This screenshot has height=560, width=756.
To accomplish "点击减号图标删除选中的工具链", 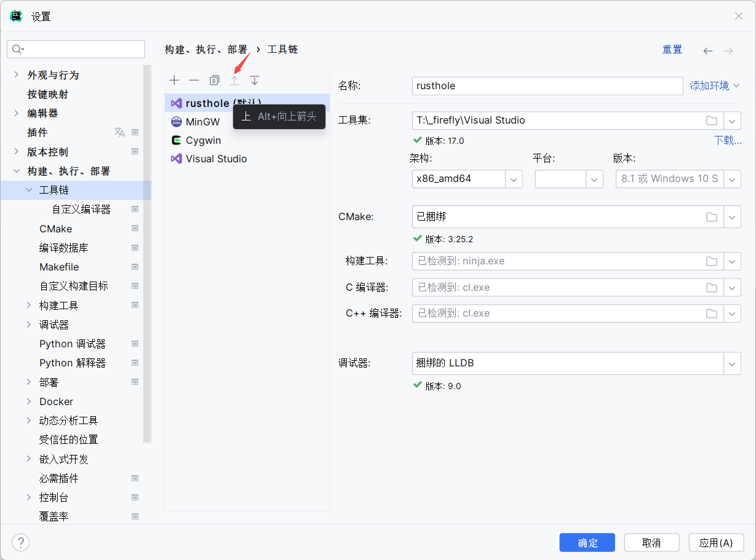I will coord(194,80).
